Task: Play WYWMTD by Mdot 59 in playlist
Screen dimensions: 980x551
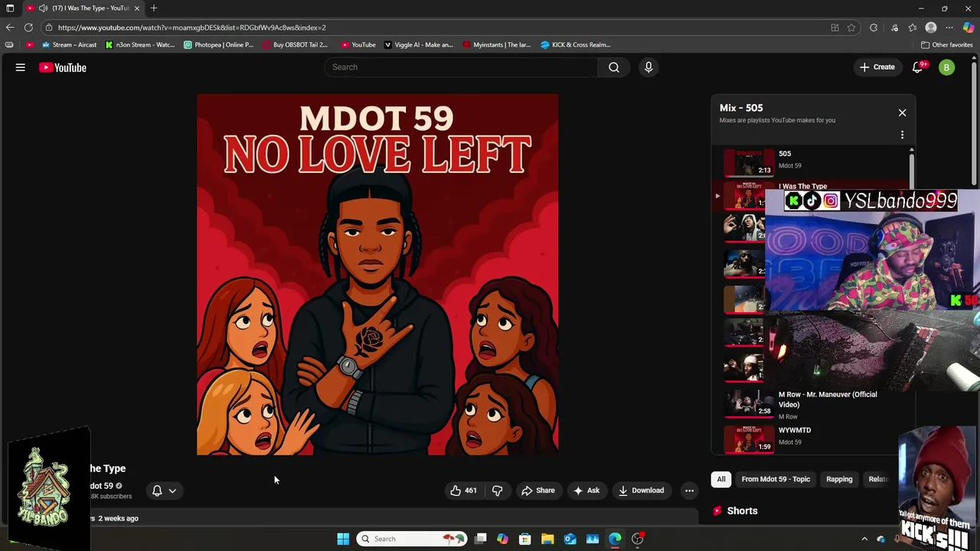Action: pos(812,439)
